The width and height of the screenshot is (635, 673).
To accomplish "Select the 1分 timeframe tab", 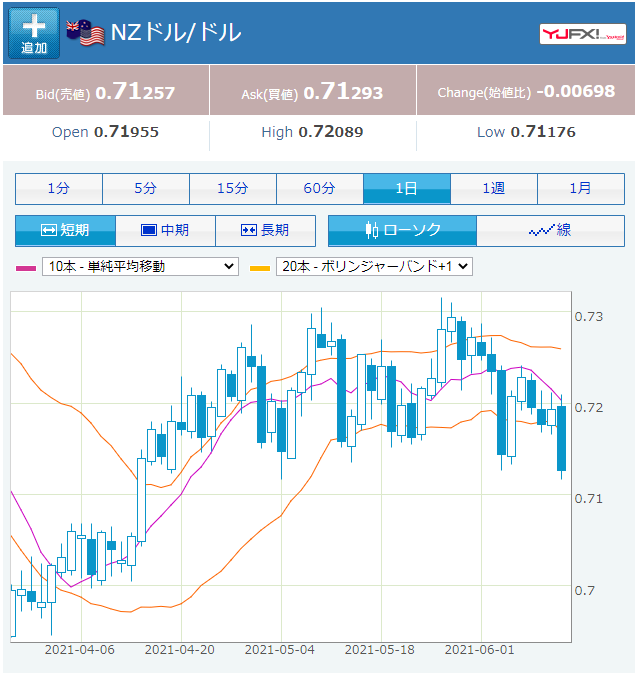I will [59, 188].
